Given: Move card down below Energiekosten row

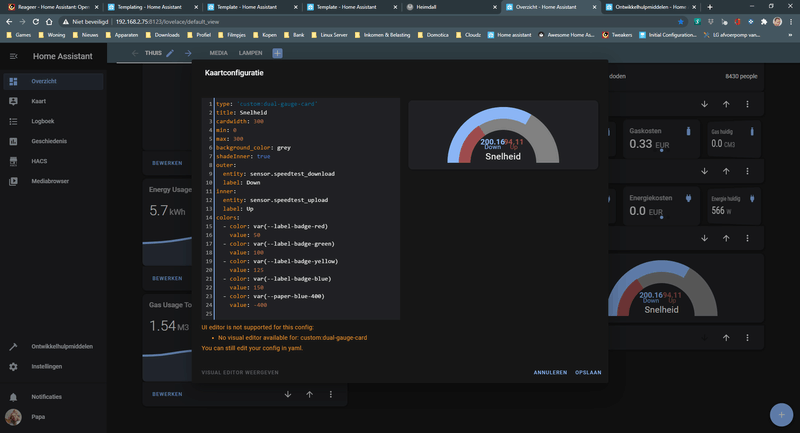Looking at the screenshot, I should (704, 238).
